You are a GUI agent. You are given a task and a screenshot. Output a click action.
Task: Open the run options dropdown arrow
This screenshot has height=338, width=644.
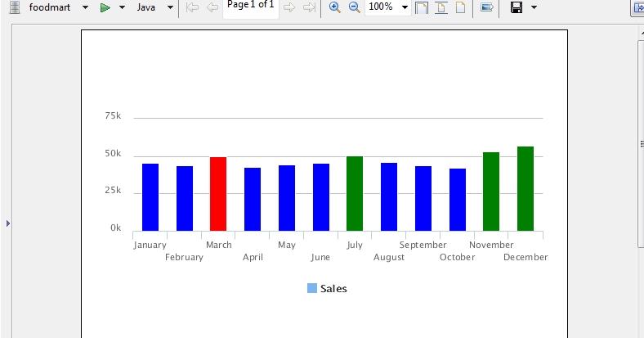tap(122, 7)
